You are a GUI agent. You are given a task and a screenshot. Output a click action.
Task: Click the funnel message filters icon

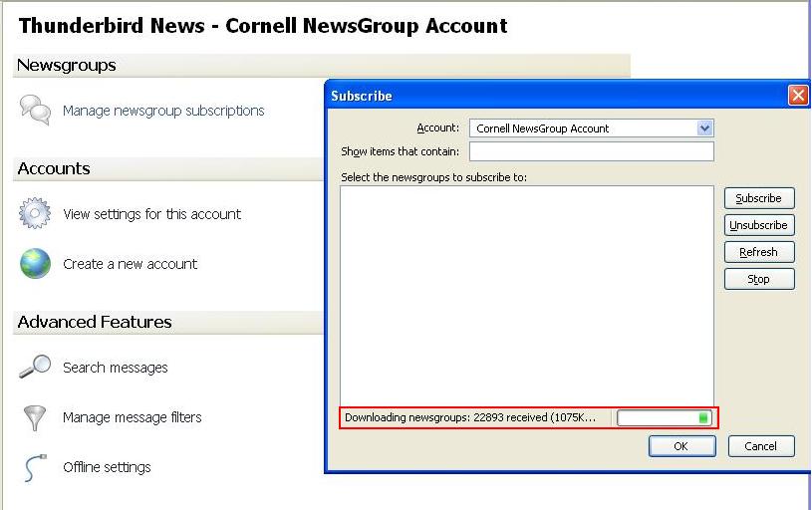pyautogui.click(x=35, y=417)
